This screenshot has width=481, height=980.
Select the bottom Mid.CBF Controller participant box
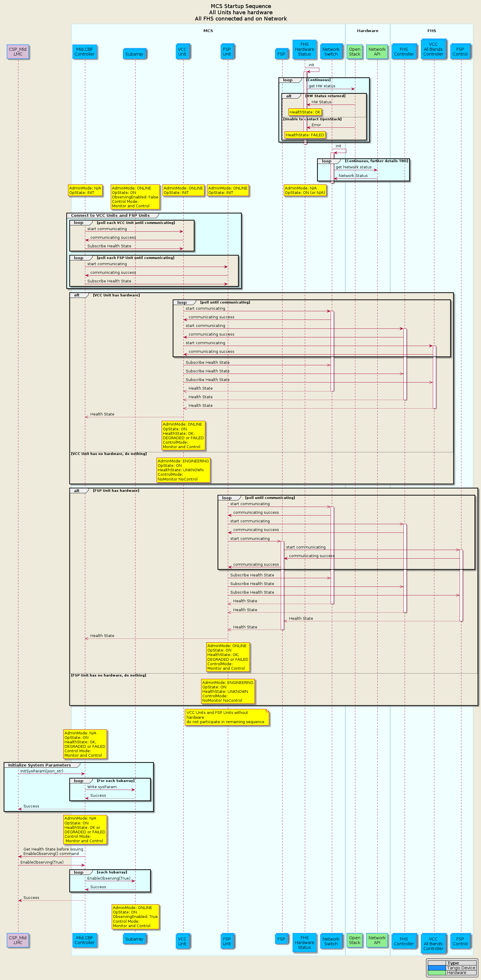(84, 940)
